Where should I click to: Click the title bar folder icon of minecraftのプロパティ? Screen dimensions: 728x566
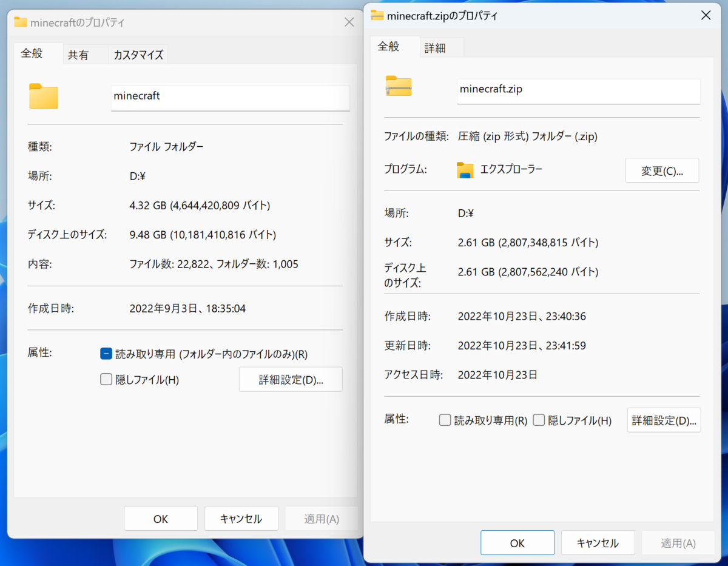pyautogui.click(x=21, y=22)
